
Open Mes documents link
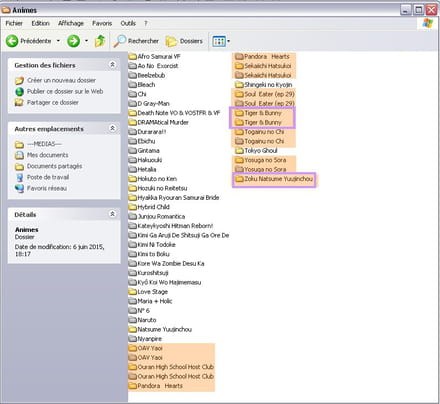point(47,155)
